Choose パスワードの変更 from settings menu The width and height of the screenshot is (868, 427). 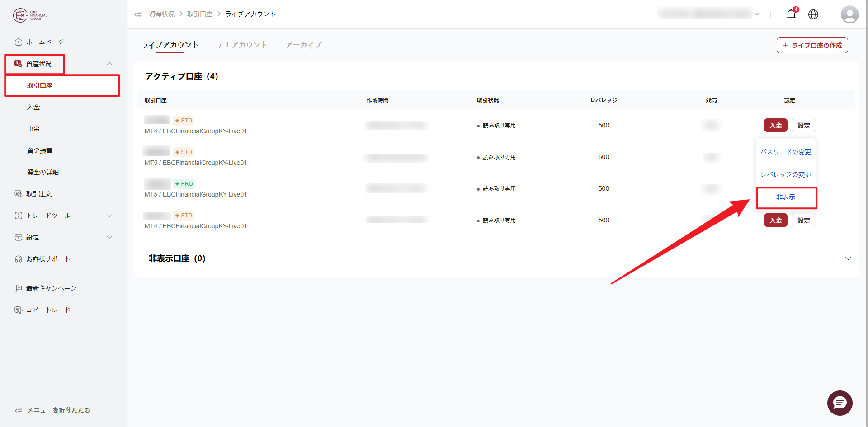point(786,152)
